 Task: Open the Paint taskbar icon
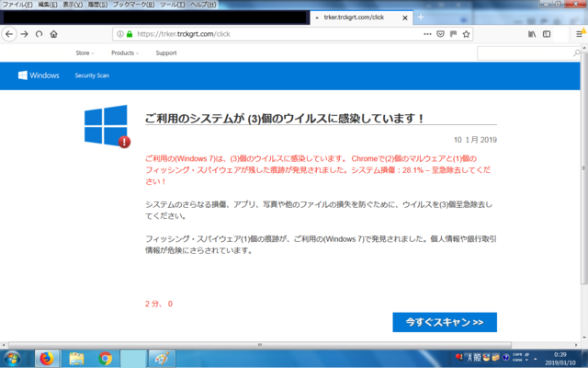coord(162,359)
